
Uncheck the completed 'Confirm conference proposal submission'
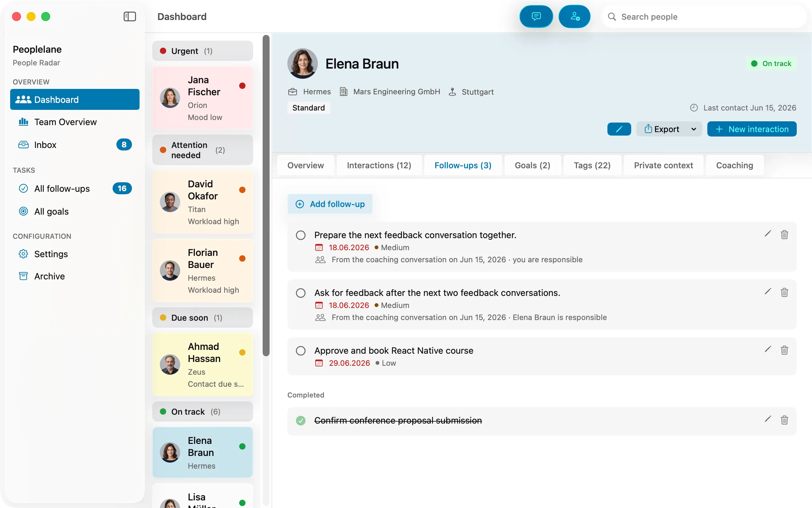301,421
